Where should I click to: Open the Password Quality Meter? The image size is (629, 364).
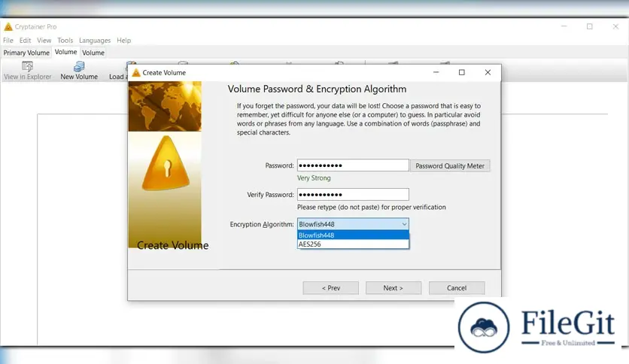coord(450,165)
